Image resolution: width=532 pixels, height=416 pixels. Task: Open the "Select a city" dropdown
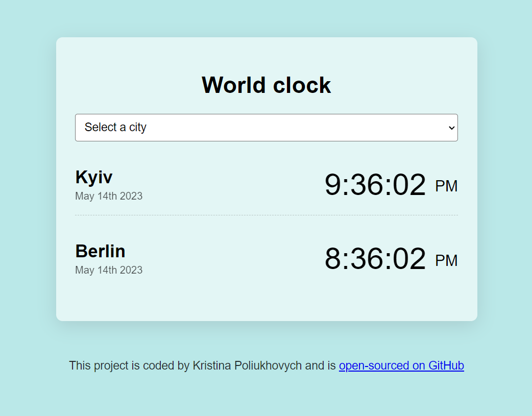265,128
